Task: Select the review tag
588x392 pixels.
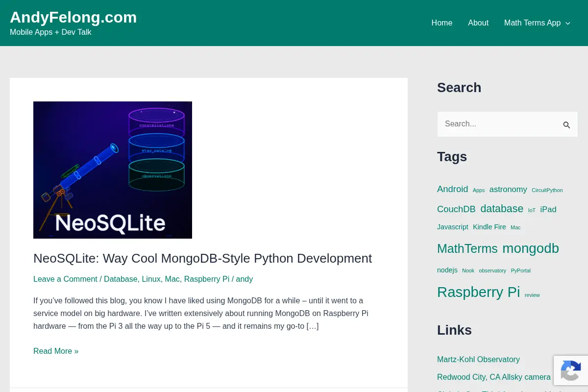Action: 532,295
